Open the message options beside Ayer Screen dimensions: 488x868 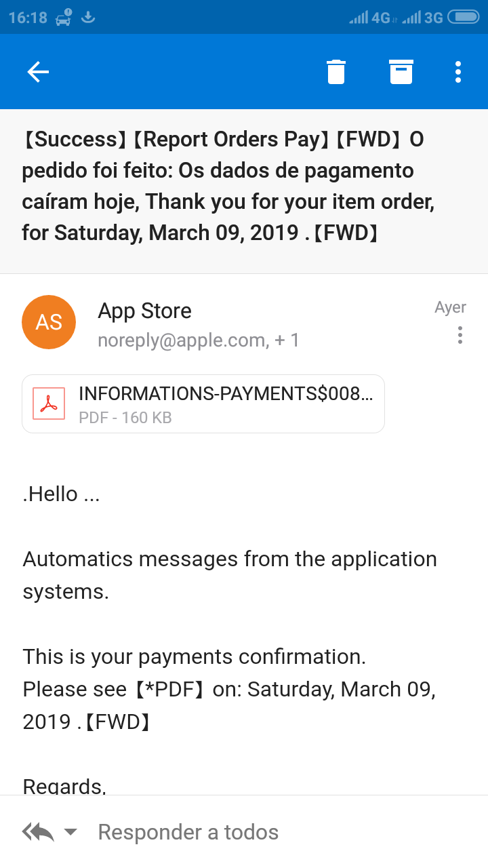(460, 335)
